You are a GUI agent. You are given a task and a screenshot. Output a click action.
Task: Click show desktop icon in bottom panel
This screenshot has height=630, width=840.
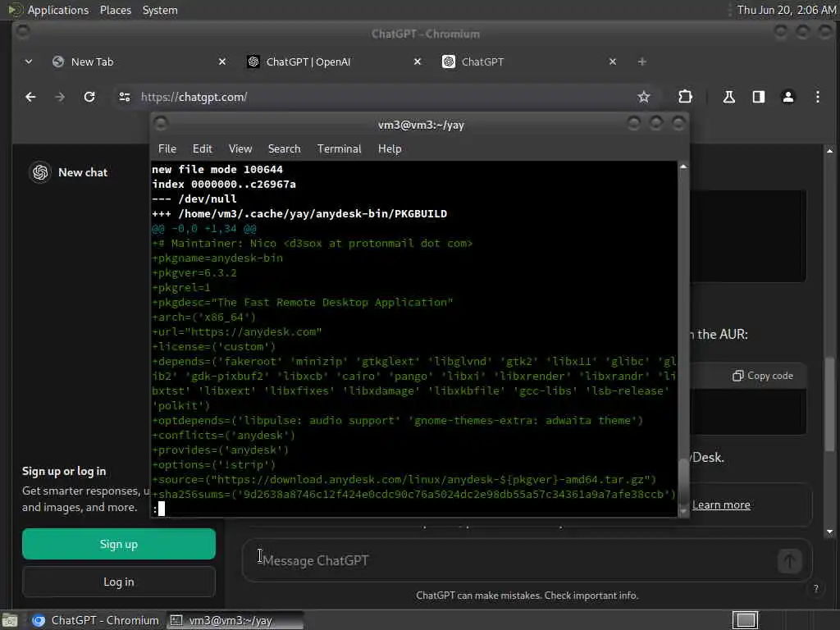coord(10,620)
